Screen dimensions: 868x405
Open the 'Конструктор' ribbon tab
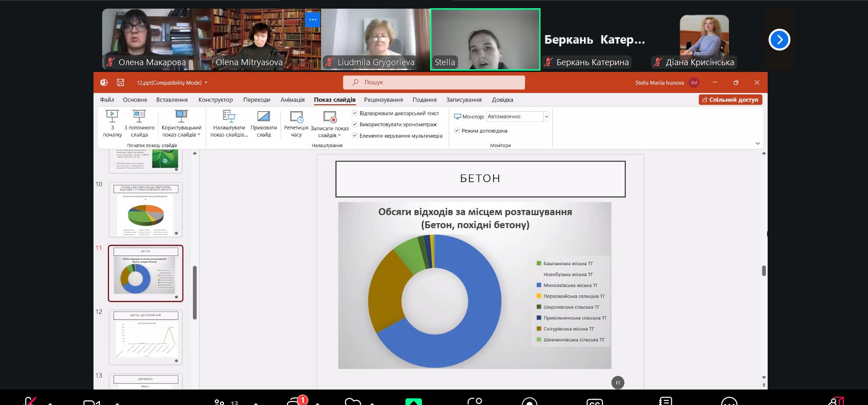point(215,100)
